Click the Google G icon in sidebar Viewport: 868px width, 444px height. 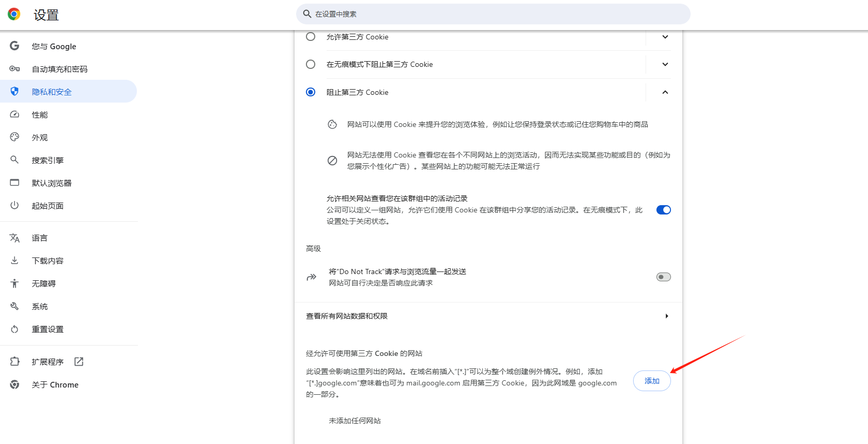pyautogui.click(x=15, y=46)
